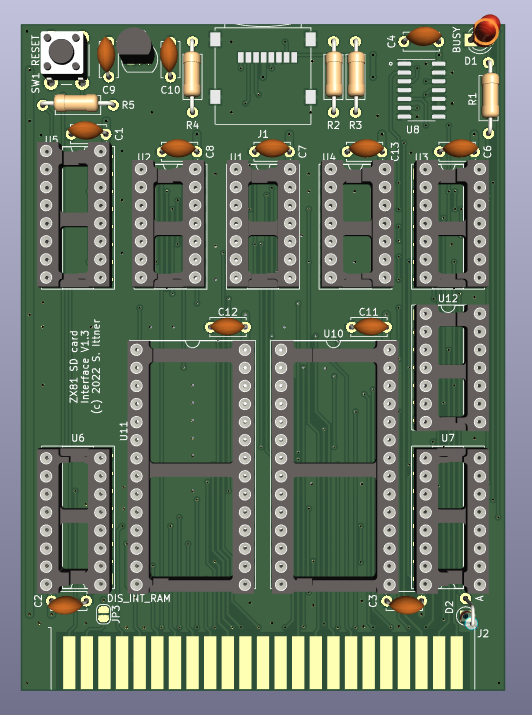532x715 pixels.
Task: Click the 'J2' silkscreen label
Action: [x=483, y=633]
